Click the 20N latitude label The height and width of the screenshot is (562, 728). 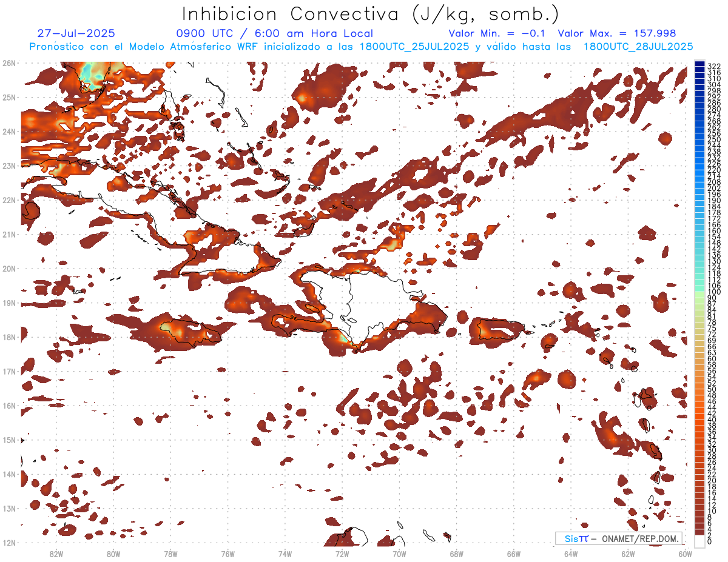pos(9,268)
